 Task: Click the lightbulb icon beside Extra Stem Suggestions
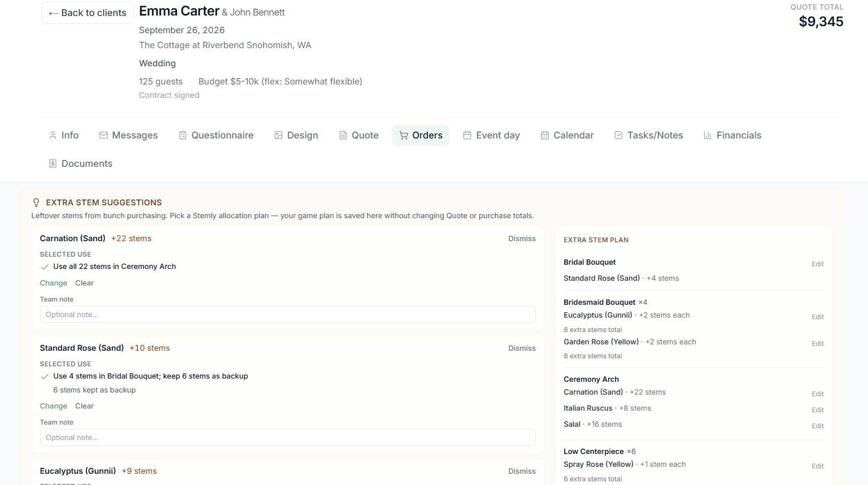36,203
